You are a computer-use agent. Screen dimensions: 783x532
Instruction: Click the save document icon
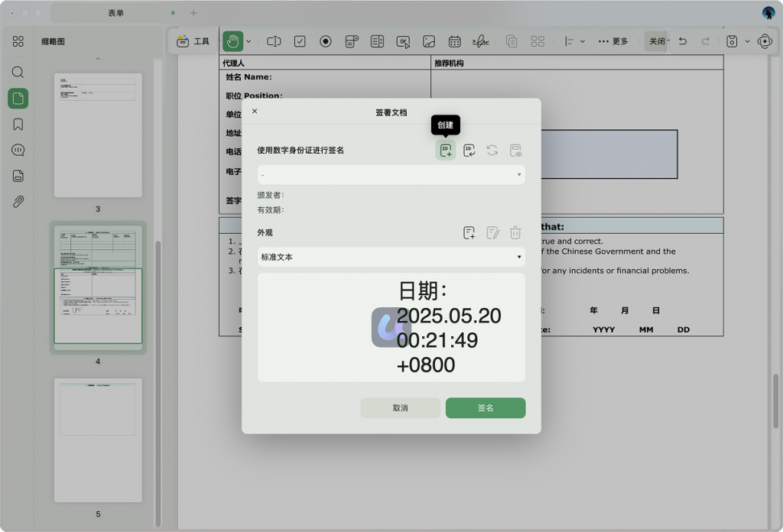(x=732, y=41)
